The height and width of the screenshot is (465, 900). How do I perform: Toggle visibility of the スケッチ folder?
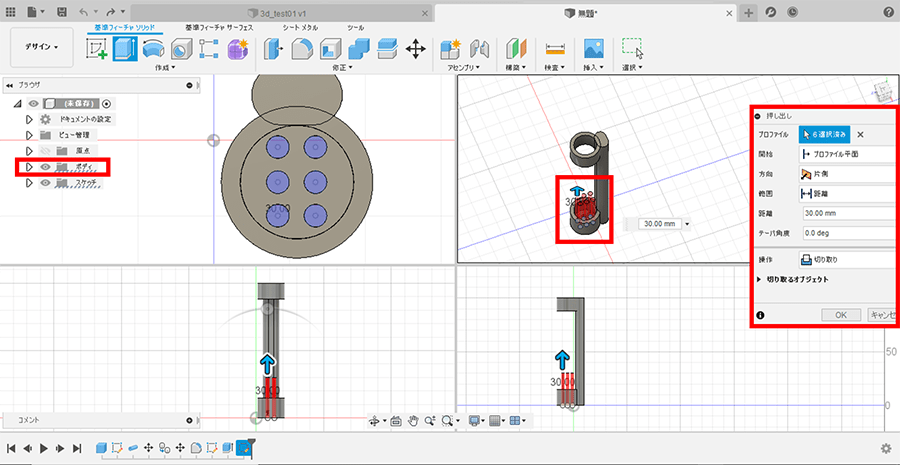click(x=45, y=183)
